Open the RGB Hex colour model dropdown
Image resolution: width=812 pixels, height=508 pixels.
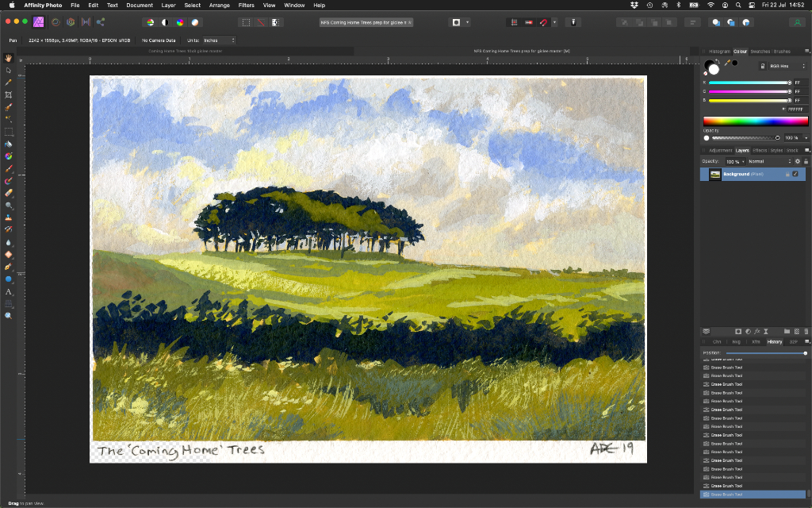coord(787,66)
